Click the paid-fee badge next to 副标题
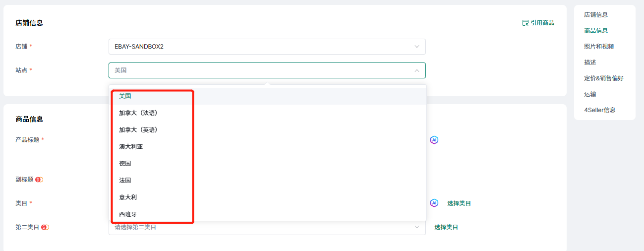Screen dimensions: 644x251 39,180
